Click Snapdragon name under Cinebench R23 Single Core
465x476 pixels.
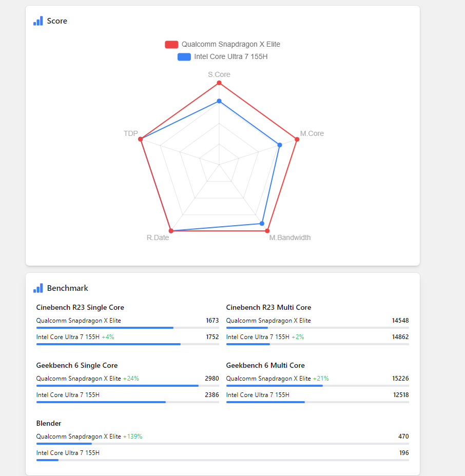pyautogui.click(x=79, y=321)
